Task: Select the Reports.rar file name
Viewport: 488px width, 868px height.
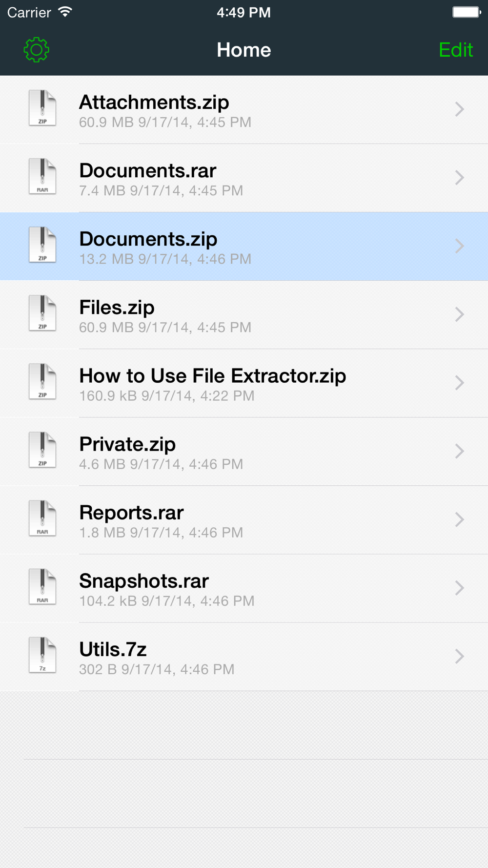Action: (x=131, y=513)
